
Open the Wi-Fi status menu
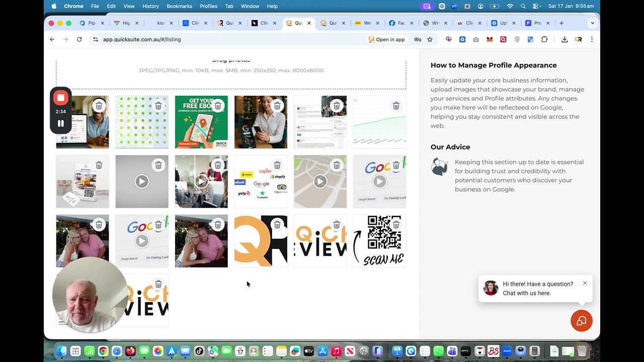tap(510, 6)
